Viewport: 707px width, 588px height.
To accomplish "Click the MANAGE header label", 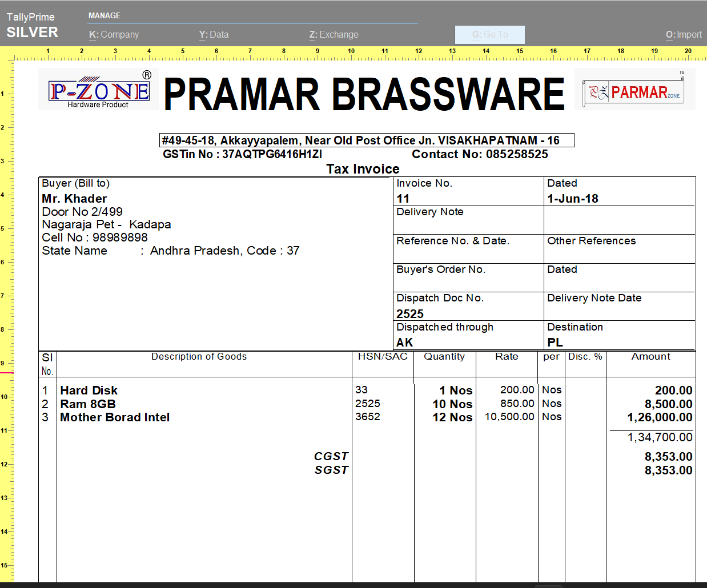I will pyautogui.click(x=105, y=15).
